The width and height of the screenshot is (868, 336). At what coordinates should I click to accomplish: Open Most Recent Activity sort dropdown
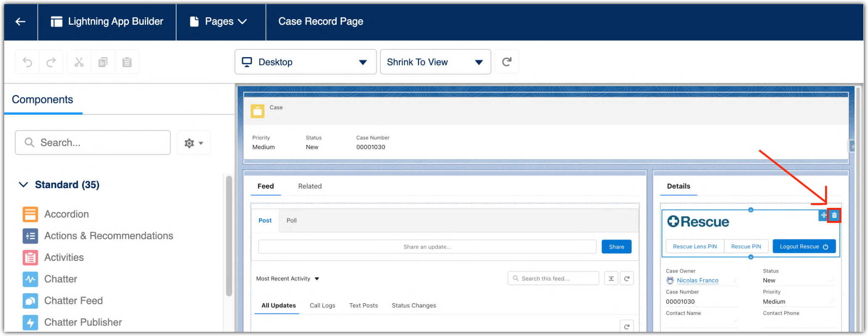click(x=288, y=279)
